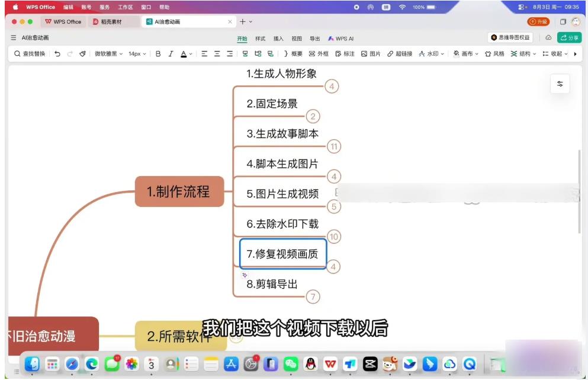588x380 pixels.
Task: Switch to the 开始 ribbon tab
Action: (242, 39)
